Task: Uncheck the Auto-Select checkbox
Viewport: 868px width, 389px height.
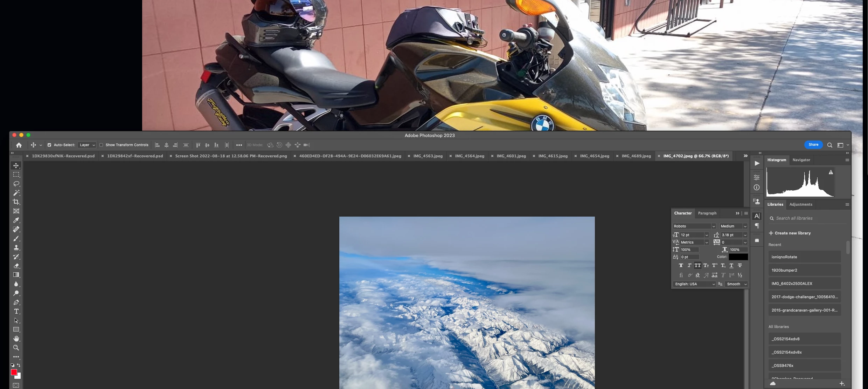Action: coord(49,145)
